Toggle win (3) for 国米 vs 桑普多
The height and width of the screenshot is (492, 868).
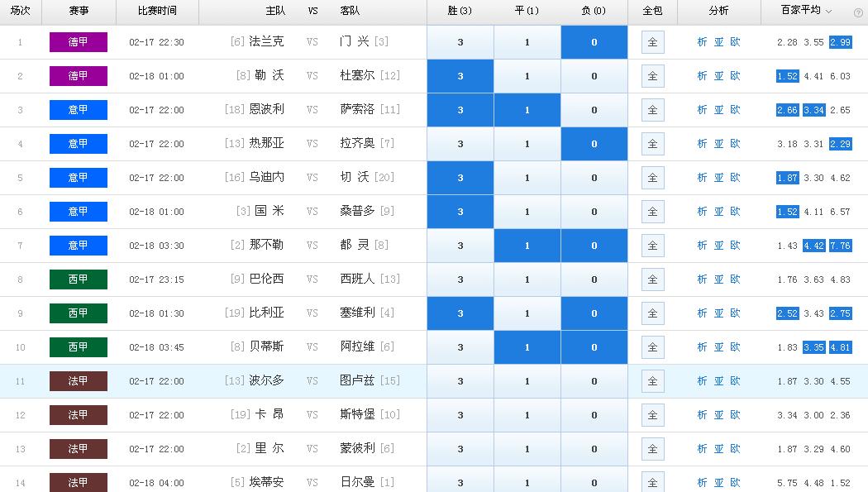(460, 212)
